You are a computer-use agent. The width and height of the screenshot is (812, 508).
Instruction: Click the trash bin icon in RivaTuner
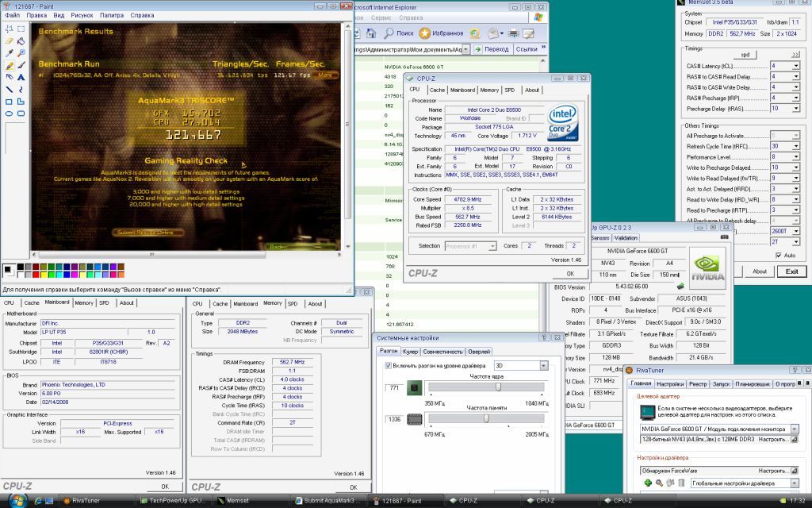coord(681,483)
